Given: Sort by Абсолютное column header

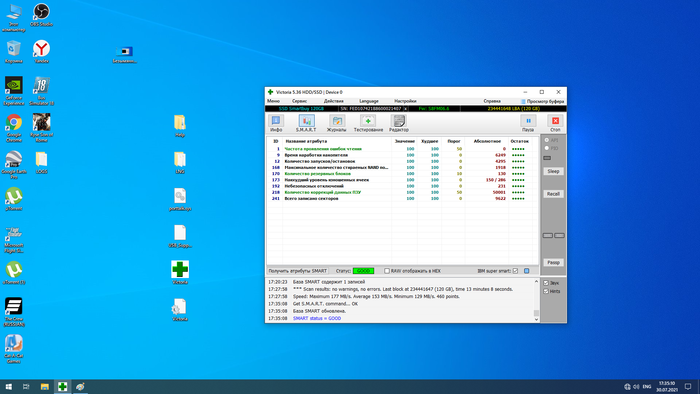Looking at the screenshot, I should coord(487,141).
